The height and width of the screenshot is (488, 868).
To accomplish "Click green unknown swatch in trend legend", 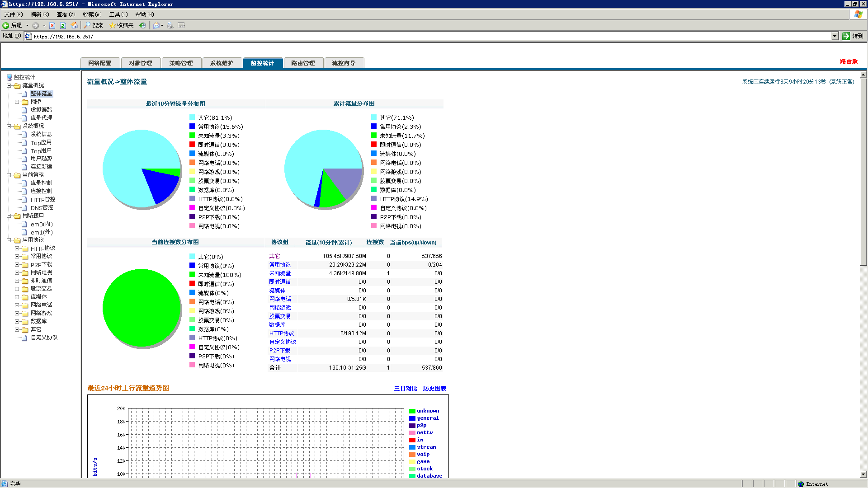I will point(412,411).
